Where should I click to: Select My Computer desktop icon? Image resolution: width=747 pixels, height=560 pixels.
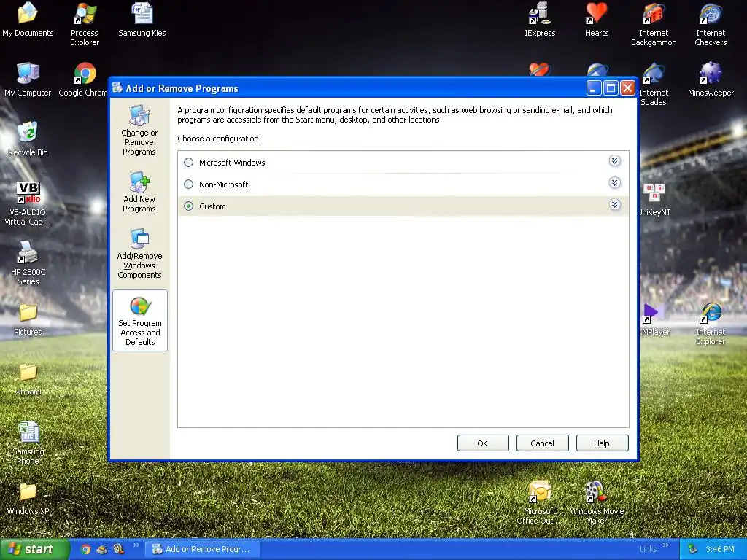(x=28, y=79)
